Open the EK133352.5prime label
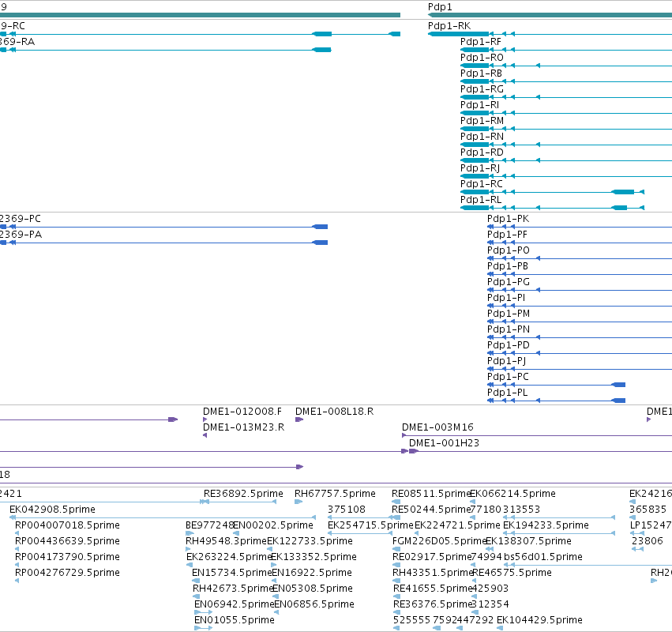This screenshot has height=632, width=672. [313, 558]
